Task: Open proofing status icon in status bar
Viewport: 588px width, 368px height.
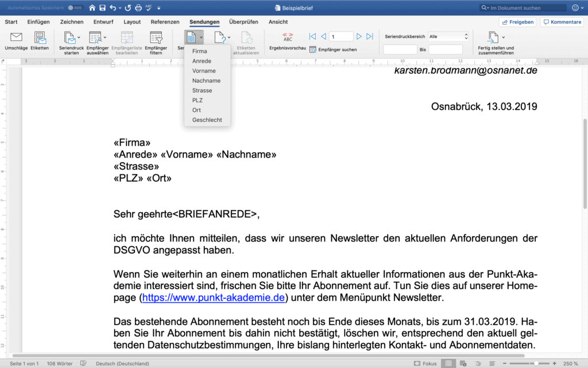Action: [x=83, y=363]
